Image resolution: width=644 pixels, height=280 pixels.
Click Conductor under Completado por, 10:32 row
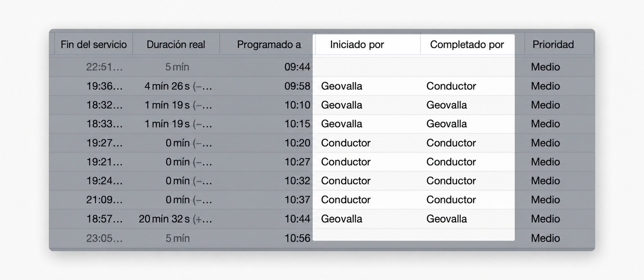pos(451,181)
